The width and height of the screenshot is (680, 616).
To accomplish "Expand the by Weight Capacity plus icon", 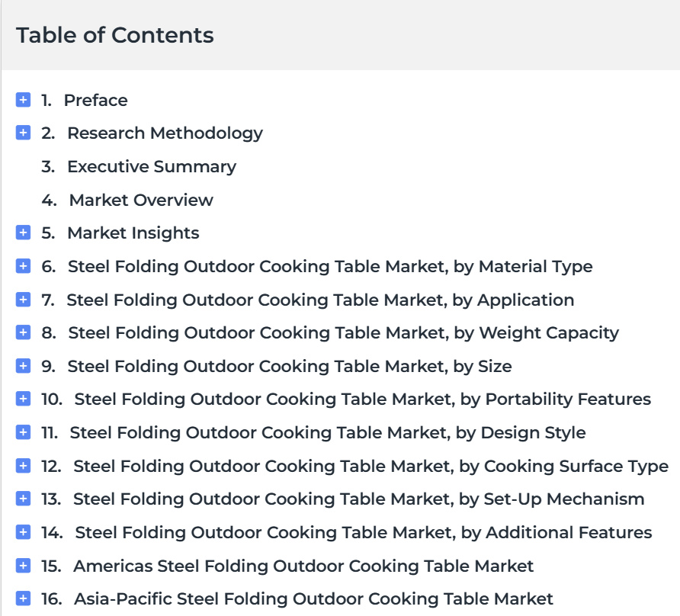I will pyautogui.click(x=23, y=332).
